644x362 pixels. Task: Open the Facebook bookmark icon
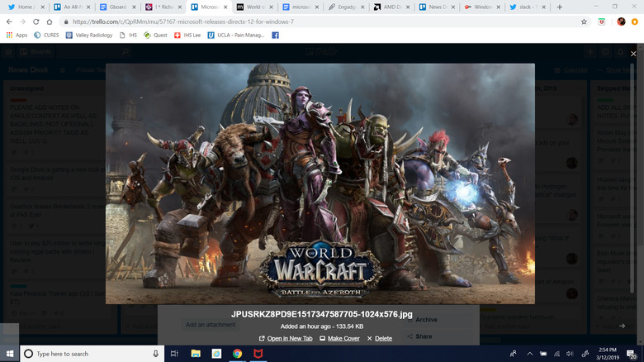(275, 36)
